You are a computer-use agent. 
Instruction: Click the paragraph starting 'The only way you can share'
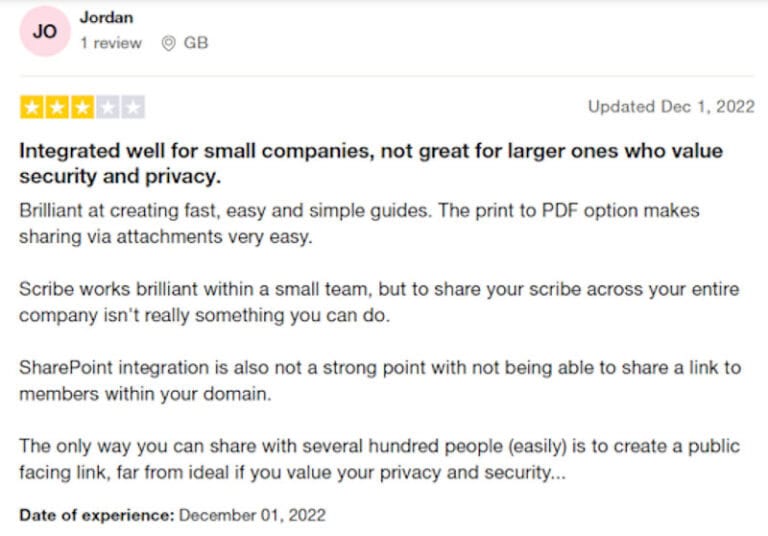pyautogui.click(x=379, y=459)
